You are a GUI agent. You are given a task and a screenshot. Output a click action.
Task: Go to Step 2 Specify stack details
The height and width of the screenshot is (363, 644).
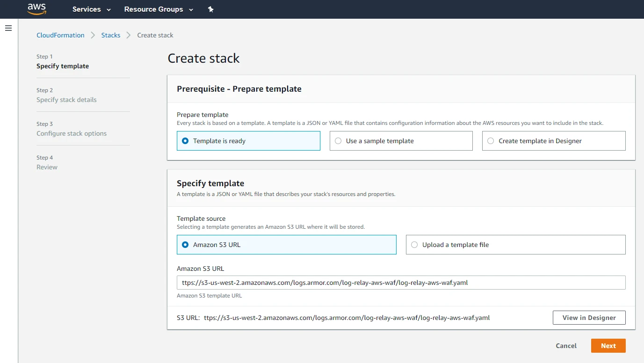66,100
